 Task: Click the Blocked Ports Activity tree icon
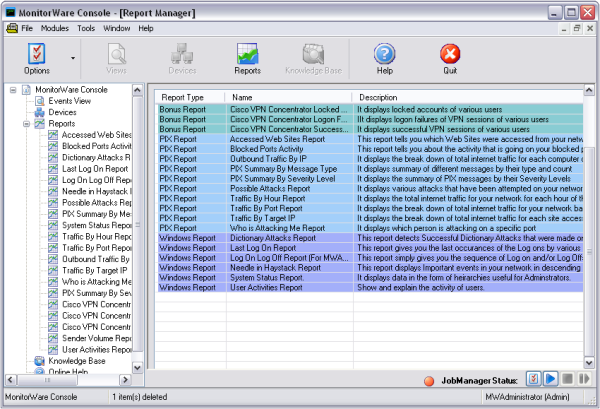[x=53, y=146]
